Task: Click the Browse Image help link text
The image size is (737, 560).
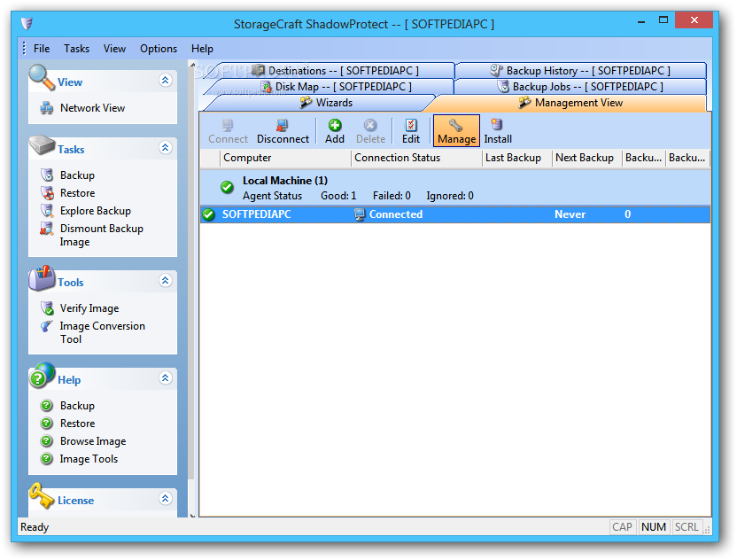Action: 93,441
